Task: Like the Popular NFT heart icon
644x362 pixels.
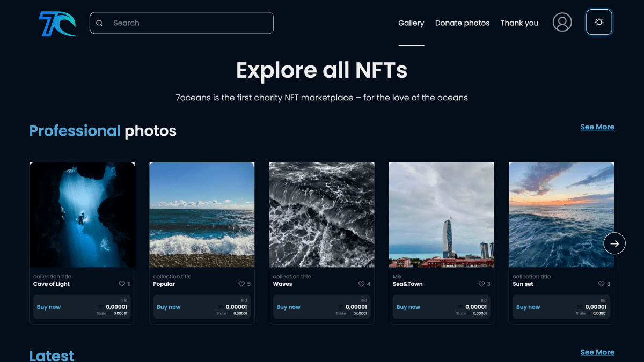Action: click(x=241, y=284)
